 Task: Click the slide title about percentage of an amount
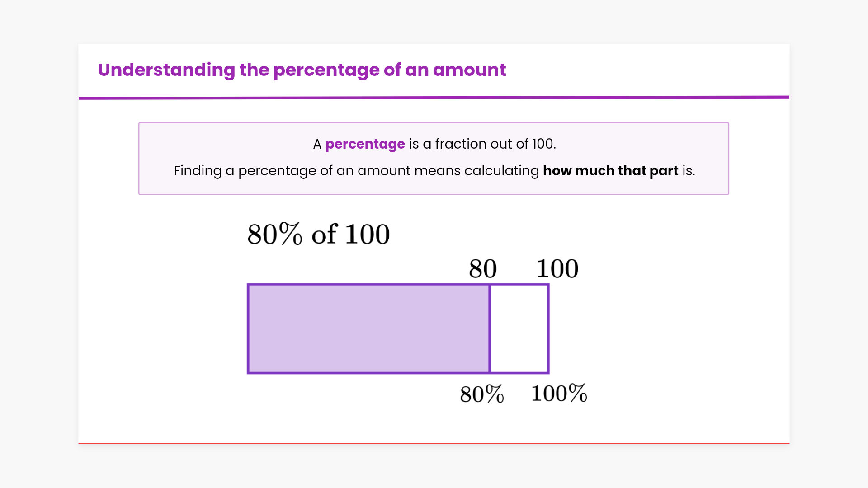coord(302,70)
